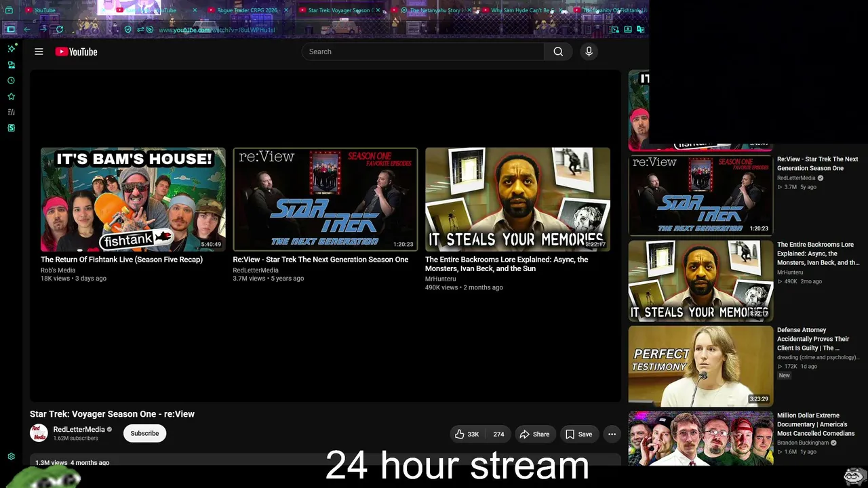Dislike the video showing 274
This screenshot has height=488, width=868.
(498, 434)
